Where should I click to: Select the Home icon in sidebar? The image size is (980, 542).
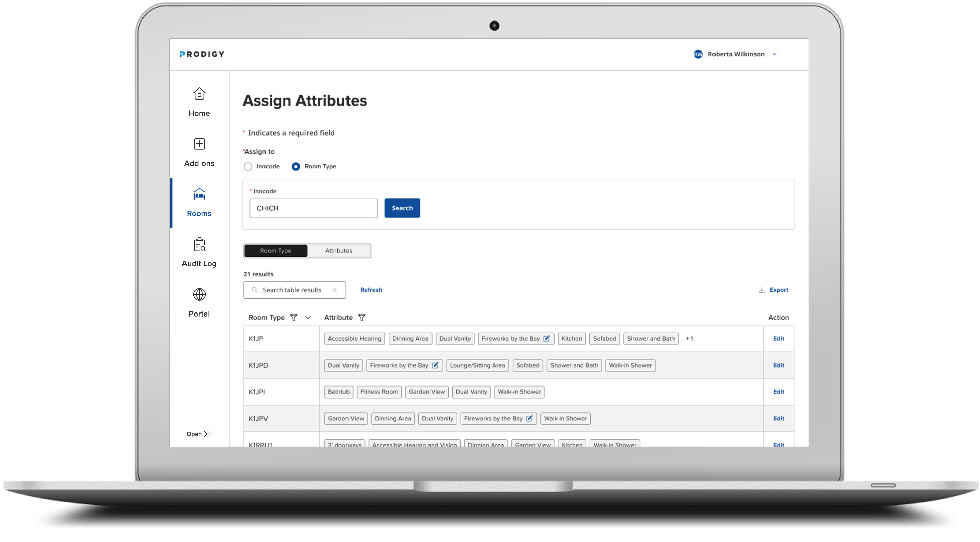point(199,94)
